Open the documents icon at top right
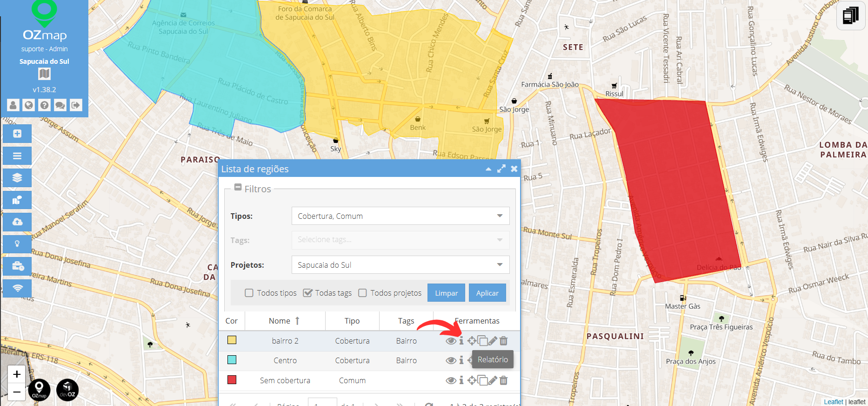868x406 pixels. pos(851,15)
